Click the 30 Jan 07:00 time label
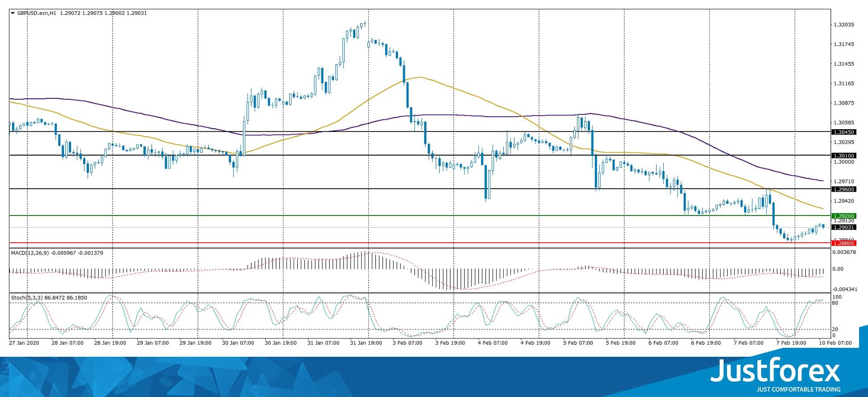The height and width of the screenshot is (397, 868). pos(238,343)
